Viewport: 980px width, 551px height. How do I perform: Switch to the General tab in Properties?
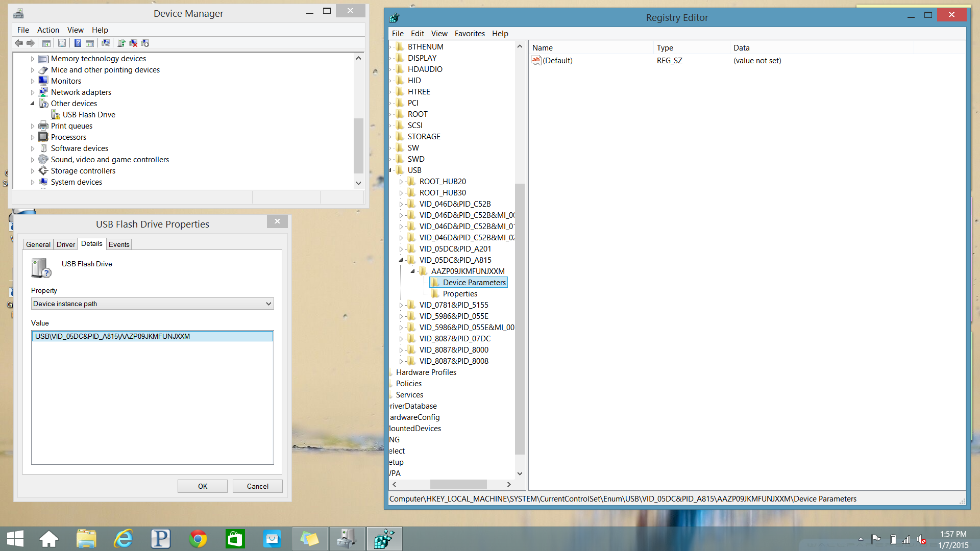point(38,244)
